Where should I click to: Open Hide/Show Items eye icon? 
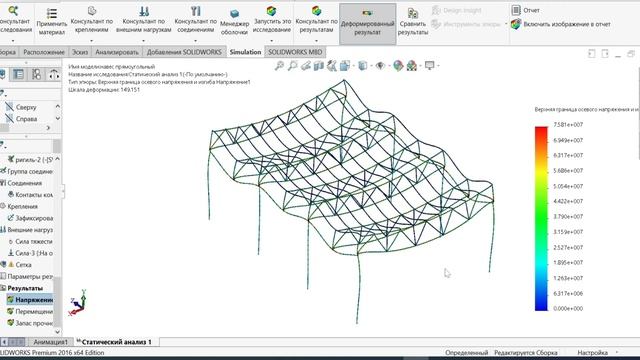(380, 66)
